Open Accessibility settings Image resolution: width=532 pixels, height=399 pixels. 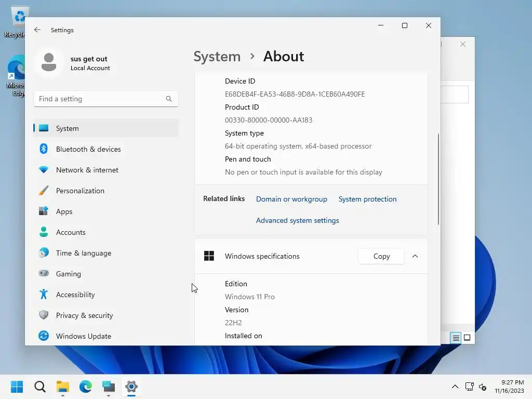[106, 295]
